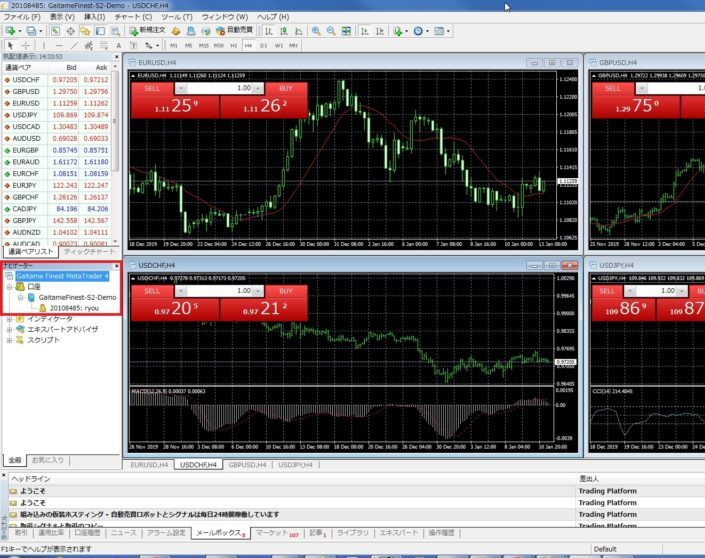Toggle the Market Watch window icon

(55, 31)
